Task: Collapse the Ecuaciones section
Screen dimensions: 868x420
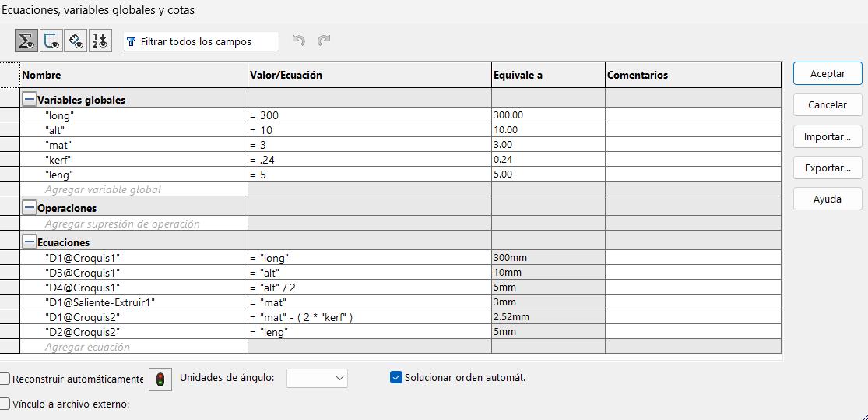Action: click(x=30, y=242)
